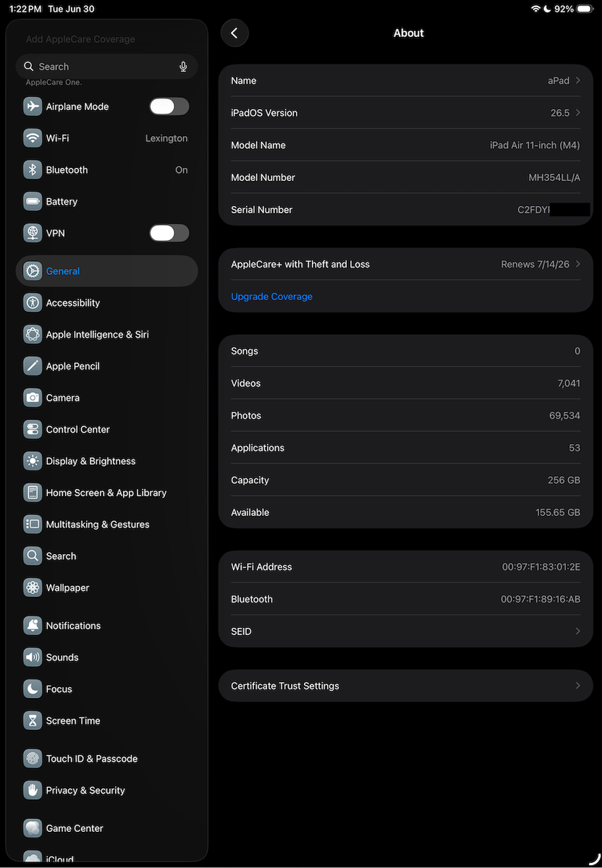Open AppleCare+ renewal details chevron
Screen dimensions: 602x868
[578, 265]
